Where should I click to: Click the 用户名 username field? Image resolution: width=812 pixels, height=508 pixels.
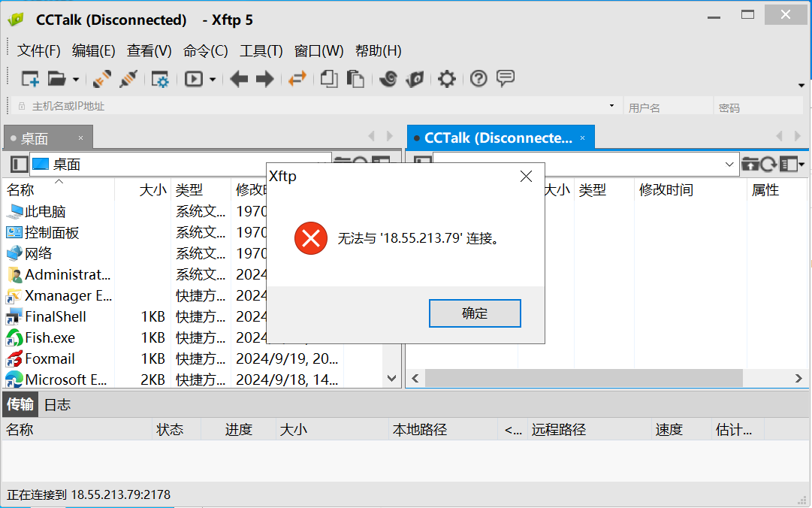[x=668, y=107]
